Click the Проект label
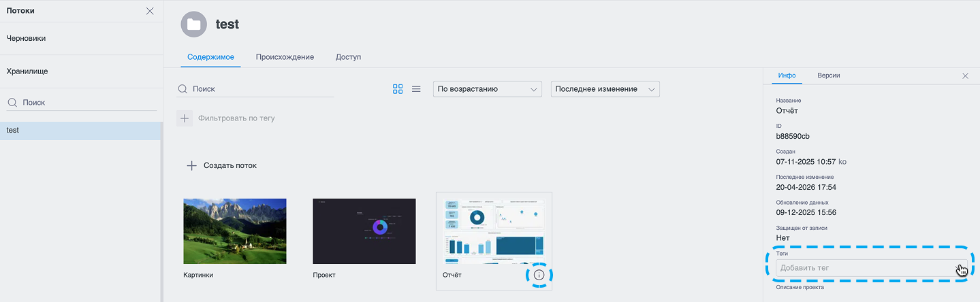This screenshot has width=980, height=302. click(x=324, y=275)
